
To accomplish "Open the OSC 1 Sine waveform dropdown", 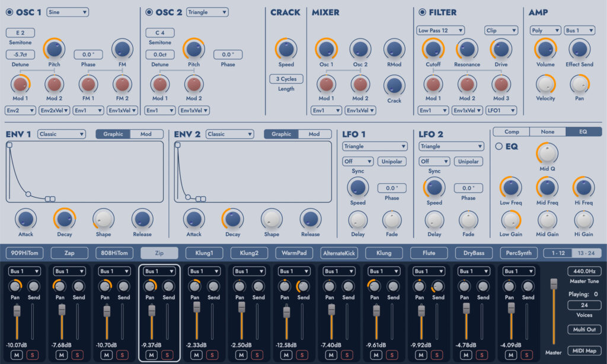I will coord(68,12).
